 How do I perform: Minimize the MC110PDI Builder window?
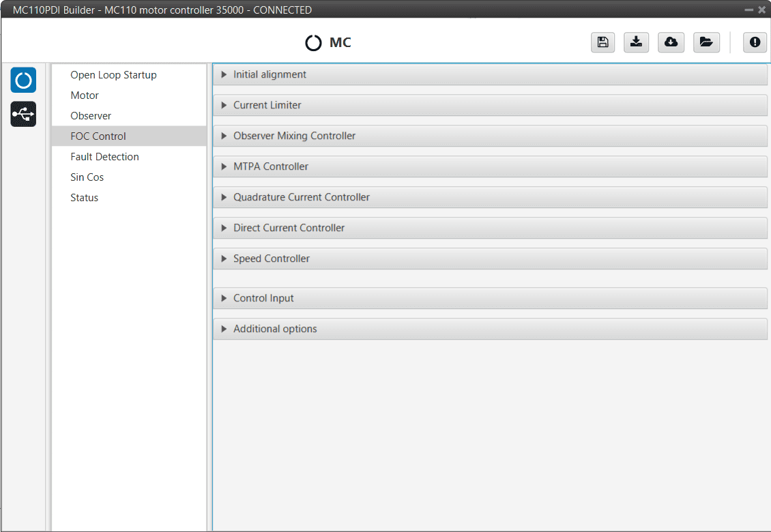(x=749, y=10)
